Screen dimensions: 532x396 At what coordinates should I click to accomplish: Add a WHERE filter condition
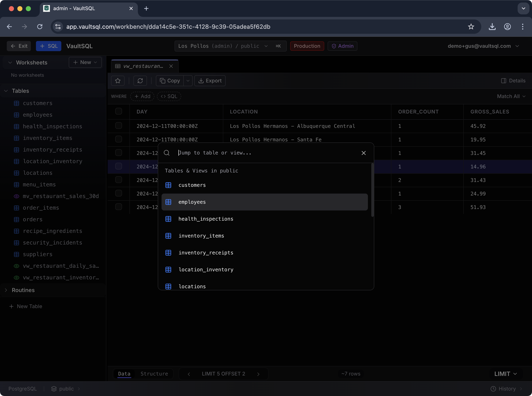point(142,96)
